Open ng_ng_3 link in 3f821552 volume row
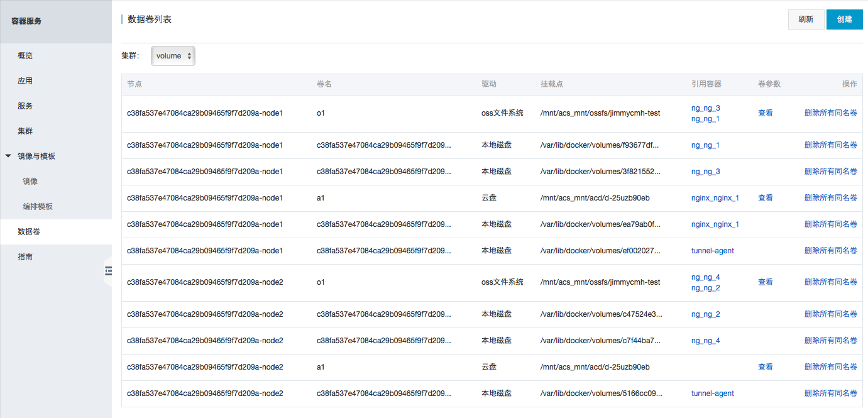Screen dimensions: 868x418 (x=705, y=172)
